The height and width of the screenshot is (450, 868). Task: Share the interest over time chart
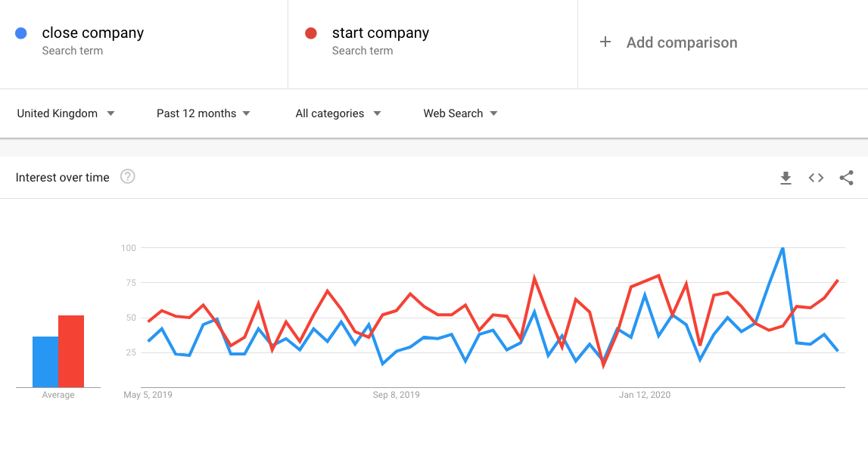click(846, 178)
